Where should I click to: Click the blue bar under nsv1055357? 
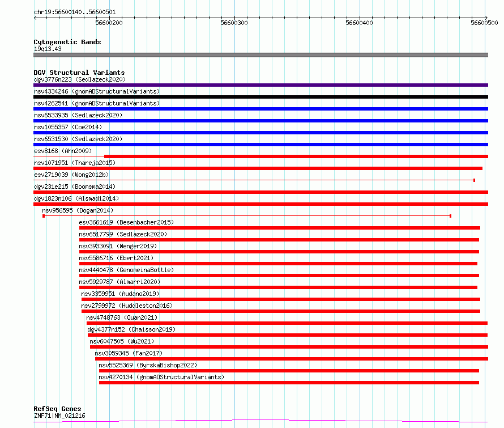click(x=260, y=133)
